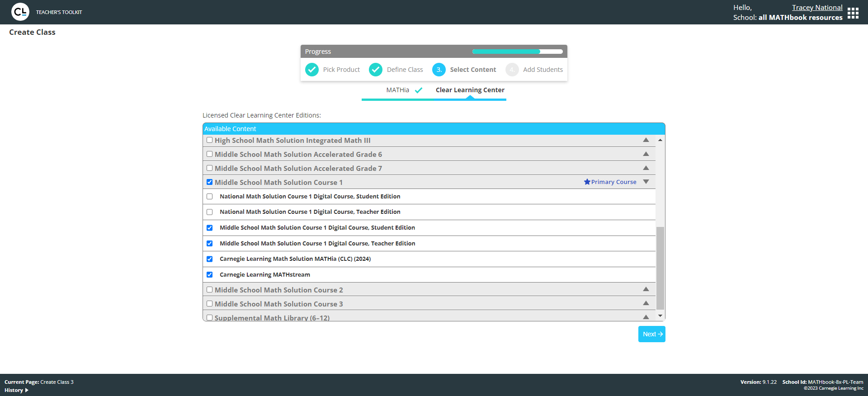Viewport: 868px width, 396px height.
Task: Click the scrollbar down arrow
Action: pos(660,316)
